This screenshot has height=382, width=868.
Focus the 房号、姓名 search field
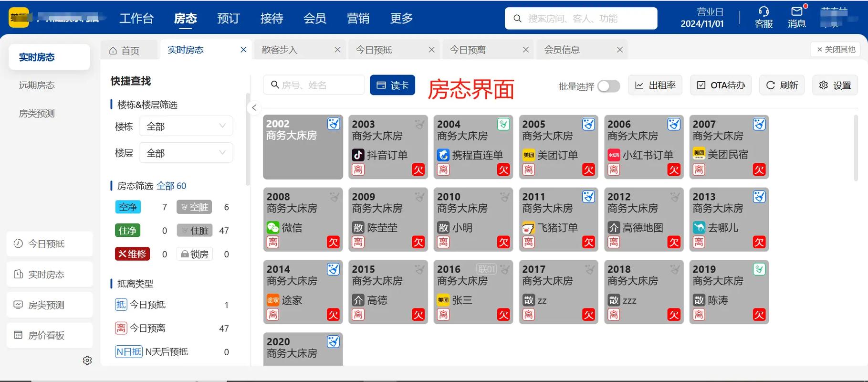click(x=314, y=85)
